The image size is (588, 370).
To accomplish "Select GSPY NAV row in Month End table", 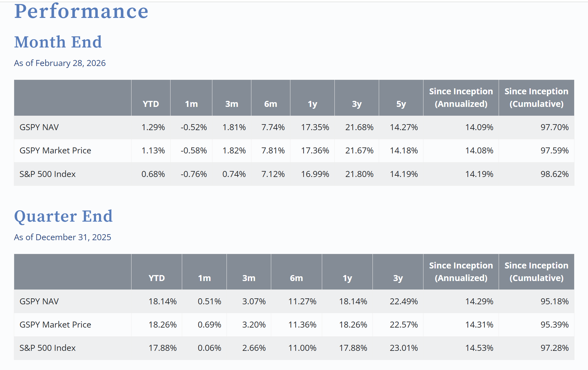I will [294, 127].
